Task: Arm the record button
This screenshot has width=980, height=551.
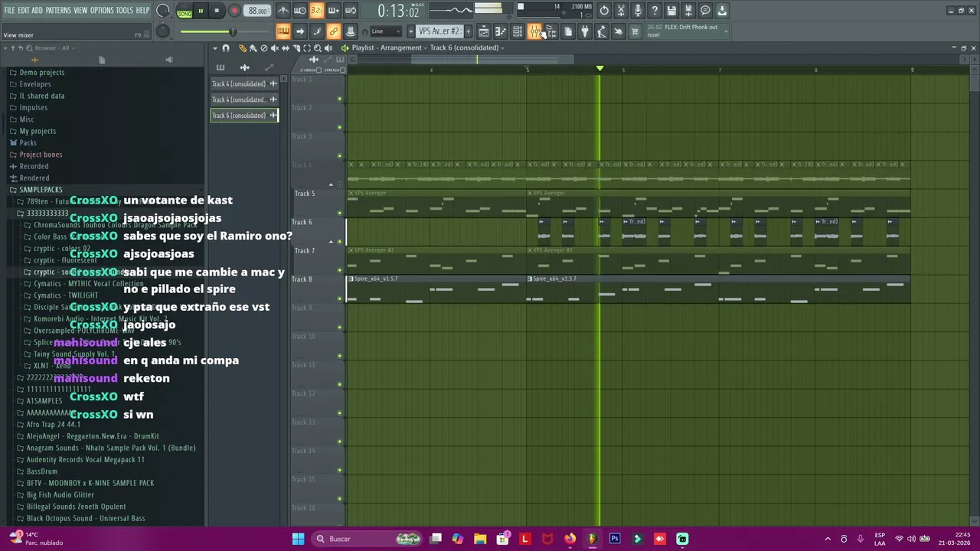Action: pyautogui.click(x=234, y=11)
